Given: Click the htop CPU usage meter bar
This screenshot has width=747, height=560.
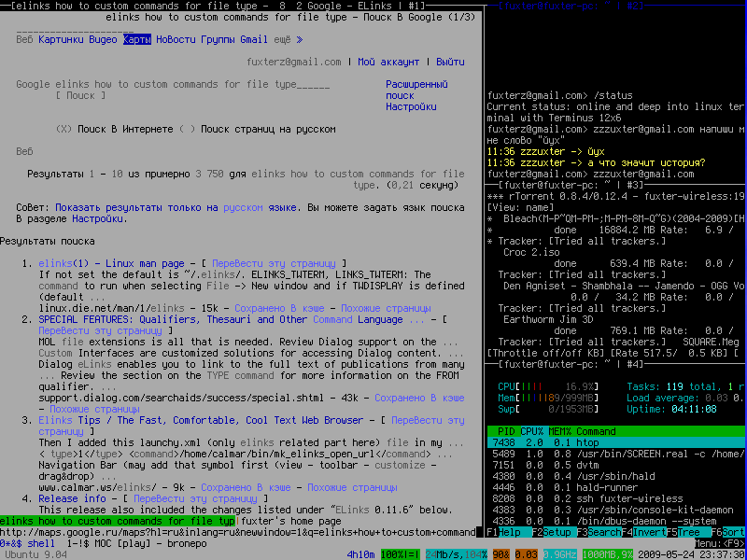Looking at the screenshot, I should pos(548,387).
